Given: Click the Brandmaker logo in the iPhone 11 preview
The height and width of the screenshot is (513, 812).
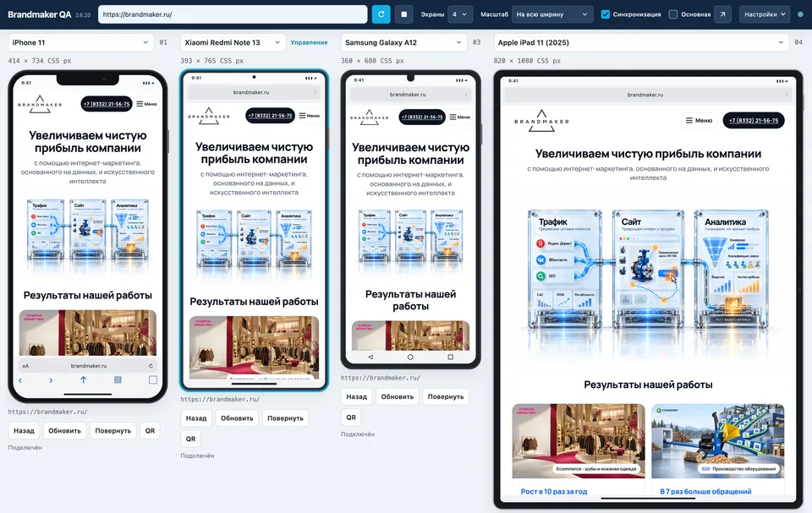Looking at the screenshot, I should (40, 104).
